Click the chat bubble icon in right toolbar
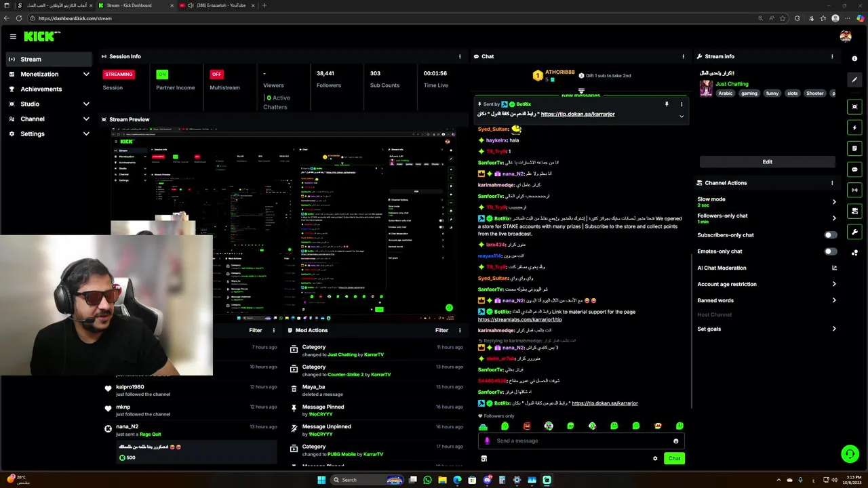868x488 pixels. (854, 169)
